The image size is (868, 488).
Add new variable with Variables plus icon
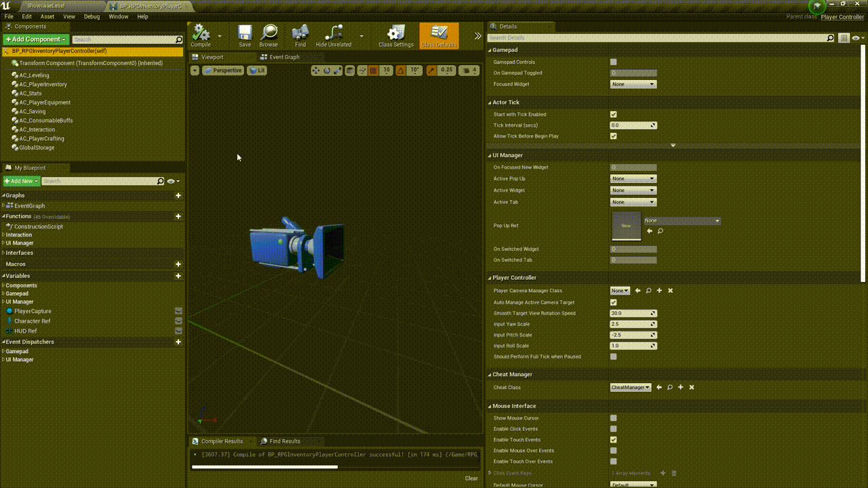coord(178,276)
